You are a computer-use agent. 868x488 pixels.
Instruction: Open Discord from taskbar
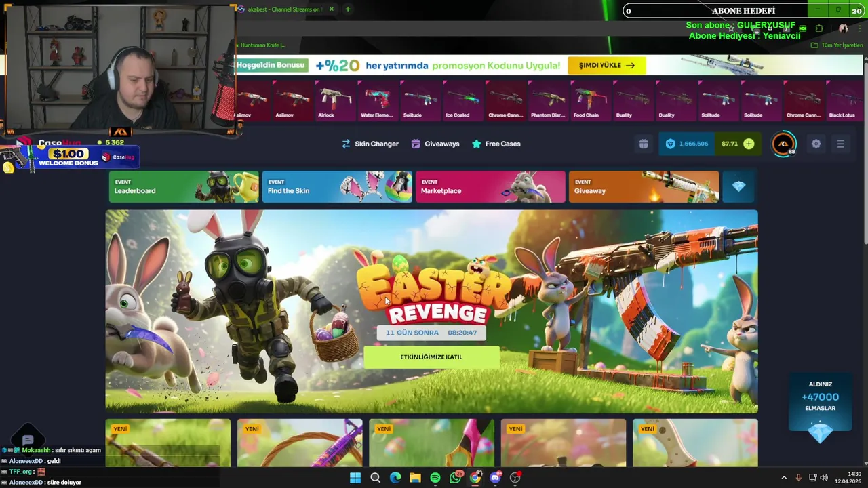click(x=495, y=478)
